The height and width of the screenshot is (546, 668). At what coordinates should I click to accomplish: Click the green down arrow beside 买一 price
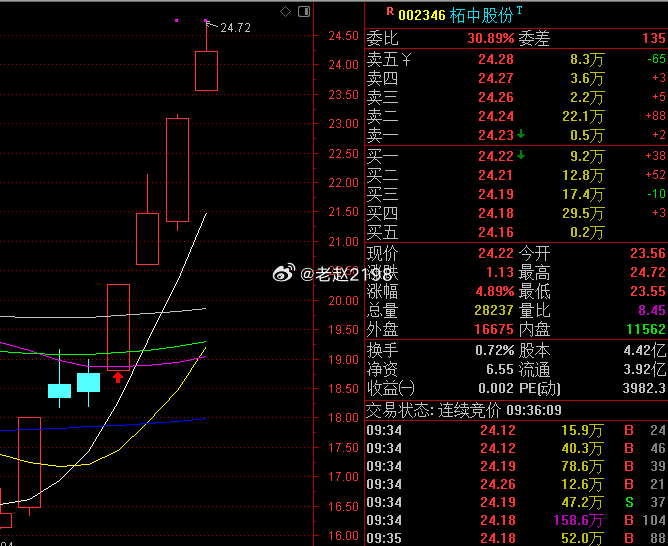521,155
